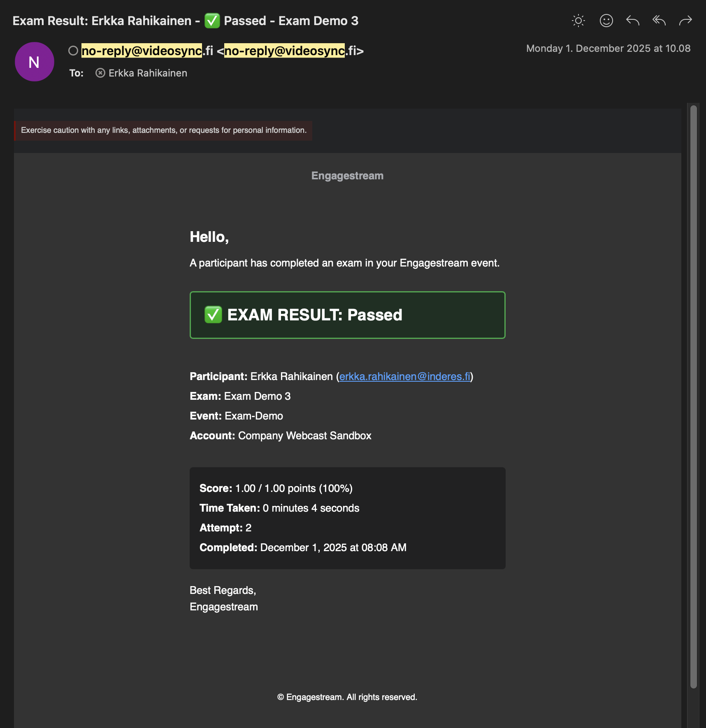Image resolution: width=706 pixels, height=728 pixels.
Task: Click the Score line in the details box
Action: (276, 488)
